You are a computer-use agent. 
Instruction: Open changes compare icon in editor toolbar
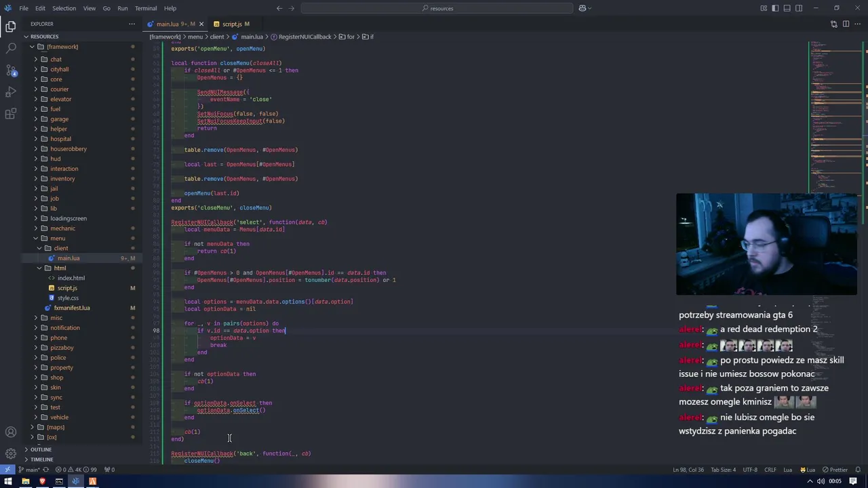[834, 24]
